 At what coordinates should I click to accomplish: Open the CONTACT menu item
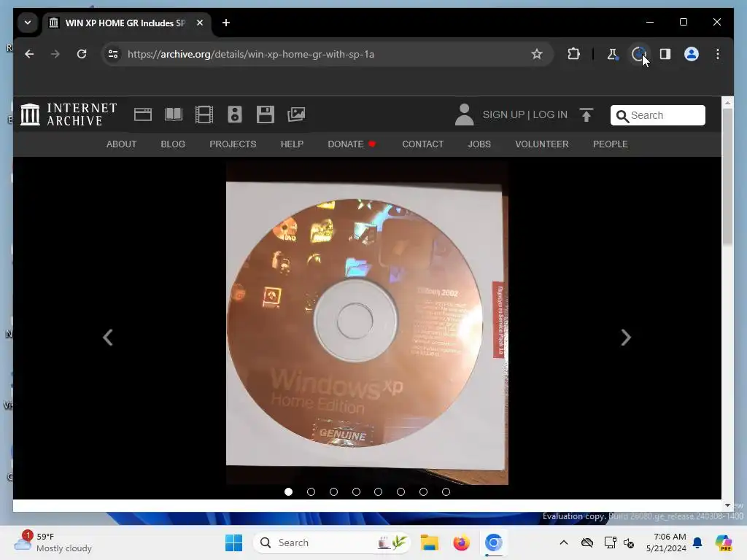[422, 144]
